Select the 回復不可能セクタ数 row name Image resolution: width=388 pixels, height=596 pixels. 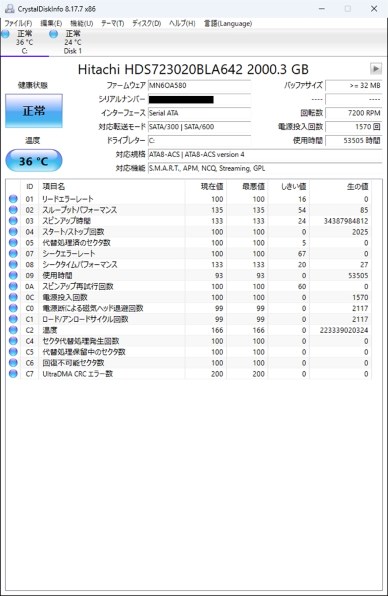click(73, 363)
